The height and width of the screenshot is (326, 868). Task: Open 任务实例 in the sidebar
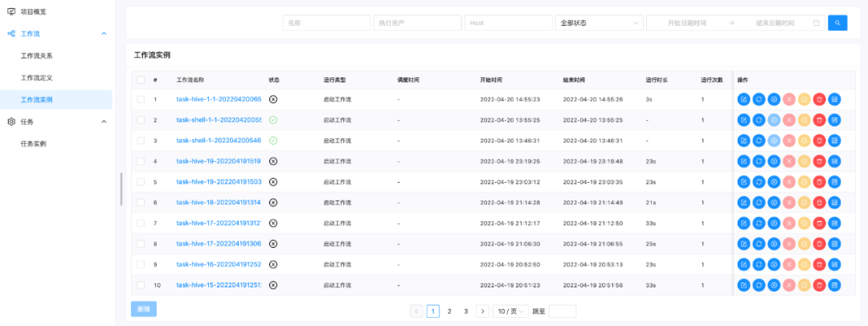tap(33, 144)
